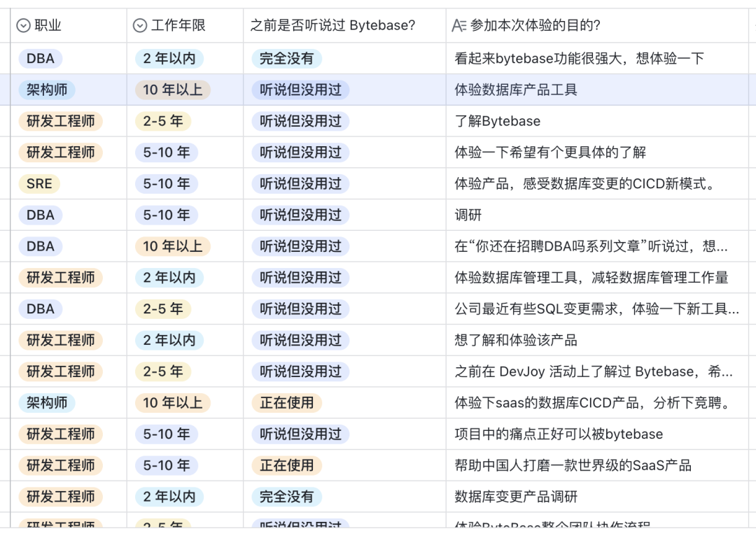The image size is (756, 538).
Task: Click 10 年以上 tag in 体验数据库产品工具 row
Action: pos(173,90)
